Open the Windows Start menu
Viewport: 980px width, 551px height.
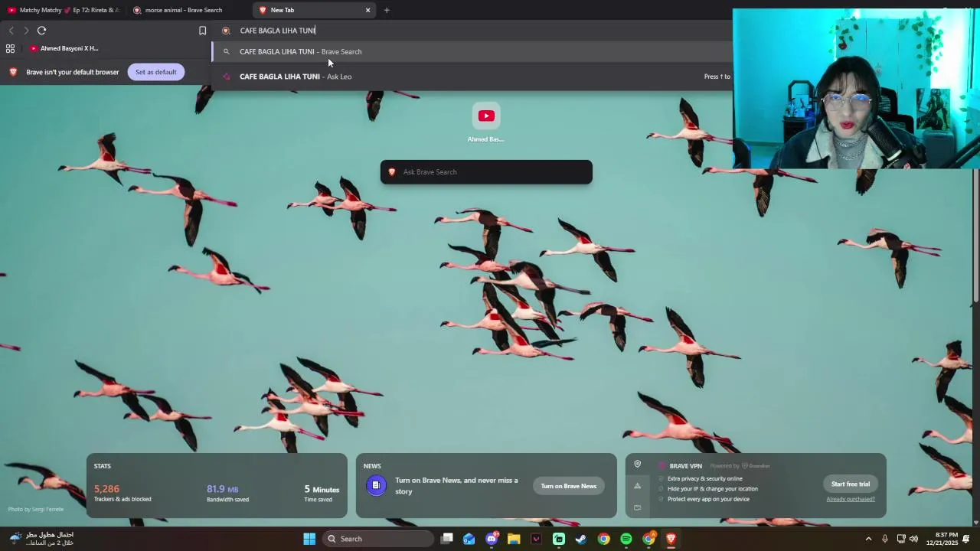pos(309,539)
